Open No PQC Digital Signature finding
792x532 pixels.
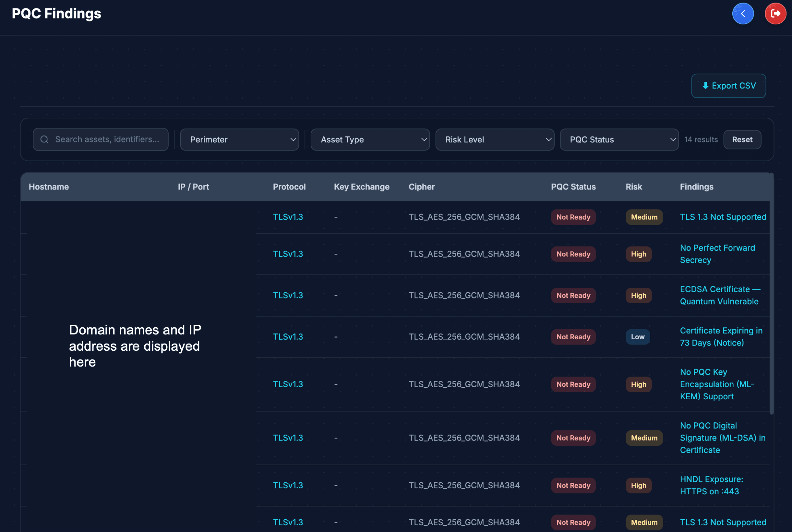point(723,438)
